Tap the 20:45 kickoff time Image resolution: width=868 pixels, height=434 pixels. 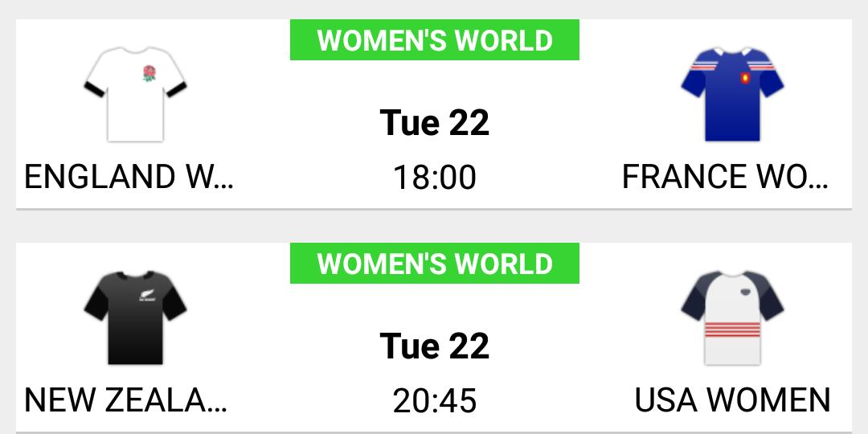tap(435, 400)
